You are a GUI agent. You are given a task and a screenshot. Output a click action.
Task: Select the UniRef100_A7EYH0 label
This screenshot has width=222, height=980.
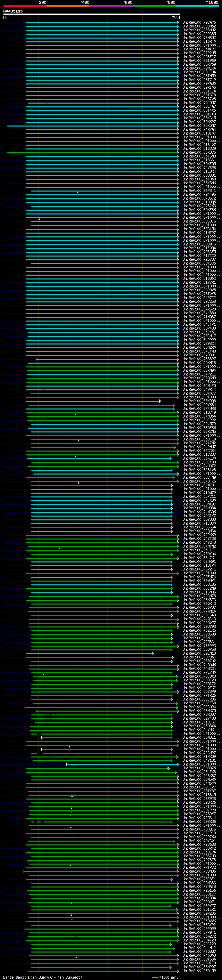pos(199,672)
